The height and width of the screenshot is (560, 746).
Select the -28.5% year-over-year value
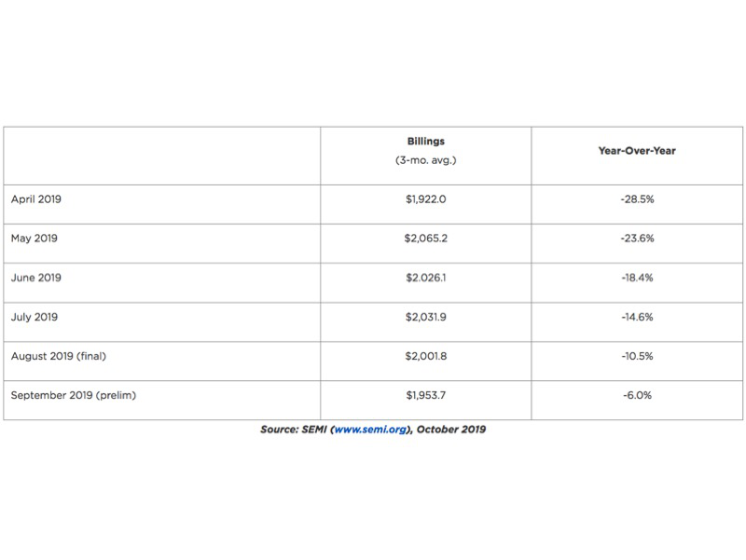(637, 199)
